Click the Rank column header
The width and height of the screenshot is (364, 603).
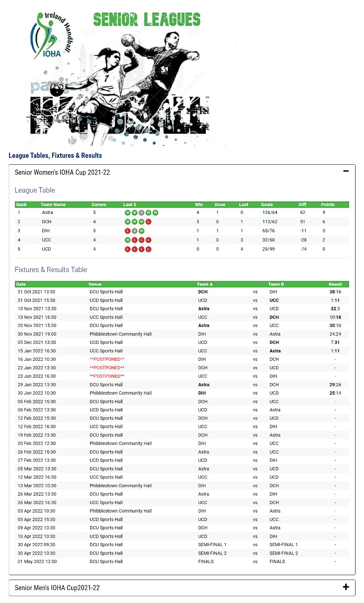tap(21, 205)
